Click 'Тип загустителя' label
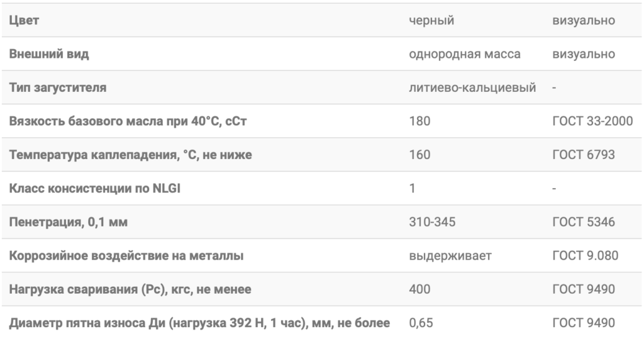The width and height of the screenshot is (644, 339). click(58, 87)
